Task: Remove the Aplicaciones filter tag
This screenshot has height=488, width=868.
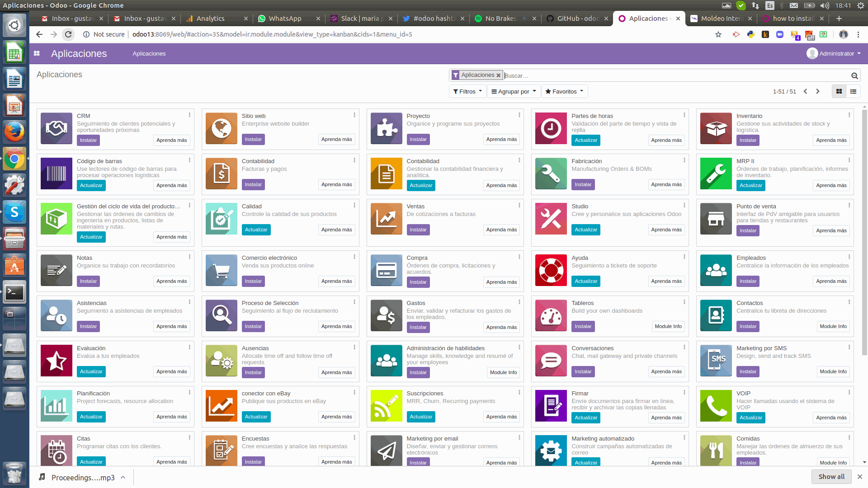Action: pos(499,75)
